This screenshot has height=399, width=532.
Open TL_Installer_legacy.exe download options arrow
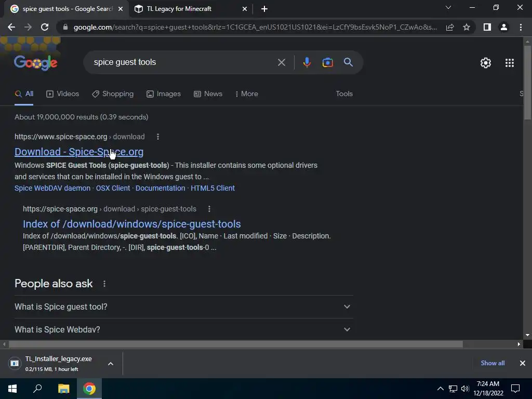(111, 364)
